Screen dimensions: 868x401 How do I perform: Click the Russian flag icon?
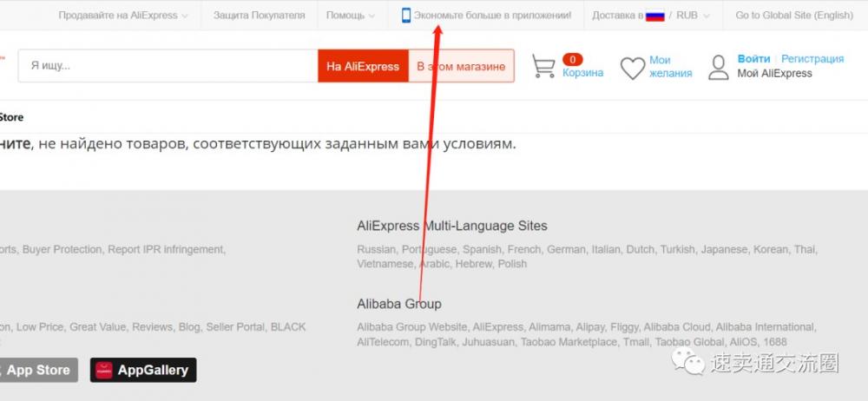654,16
